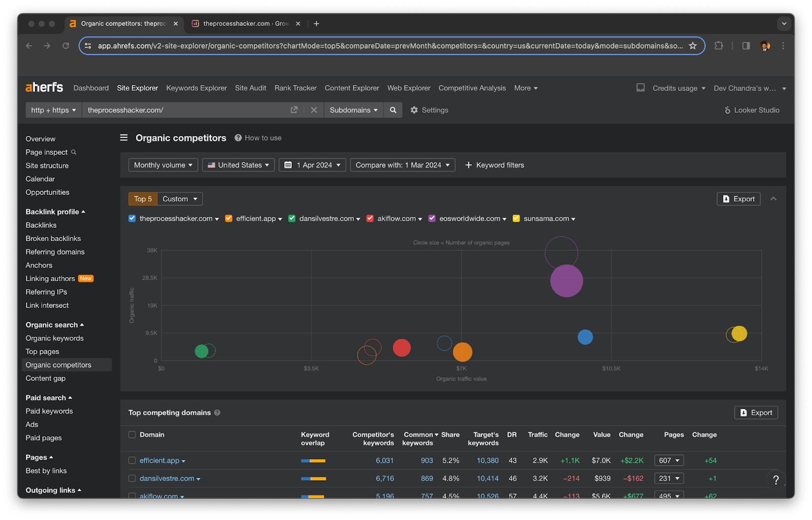812x520 pixels.
Task: Uncheck akiflow.com in chart legend
Action: pos(370,219)
